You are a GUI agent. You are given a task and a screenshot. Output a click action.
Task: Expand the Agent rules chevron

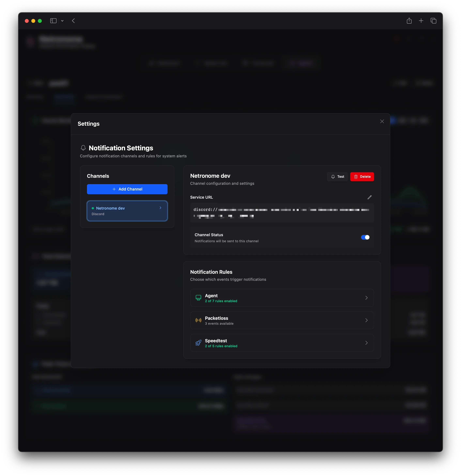pyautogui.click(x=366, y=298)
